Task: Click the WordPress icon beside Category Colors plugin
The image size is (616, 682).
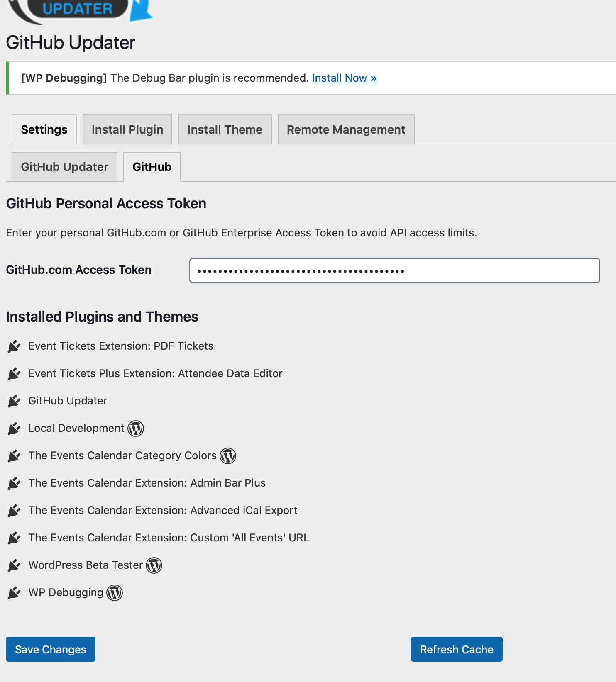Action: 228,455
